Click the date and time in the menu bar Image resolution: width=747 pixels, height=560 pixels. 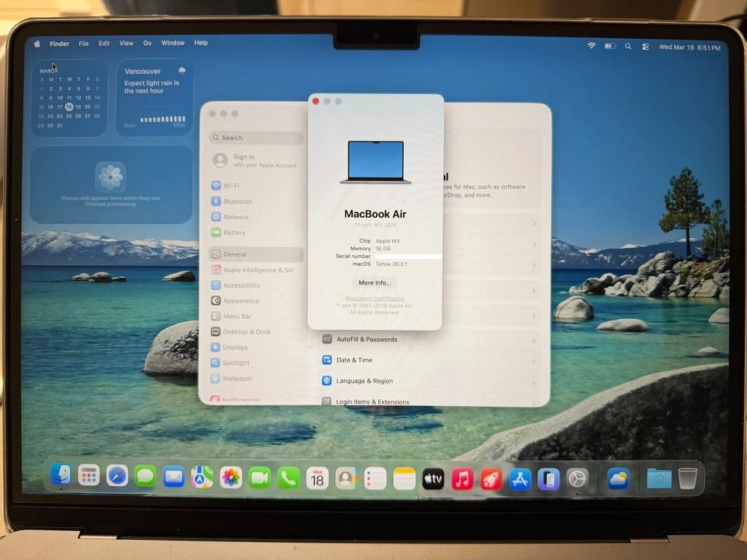[689, 47]
